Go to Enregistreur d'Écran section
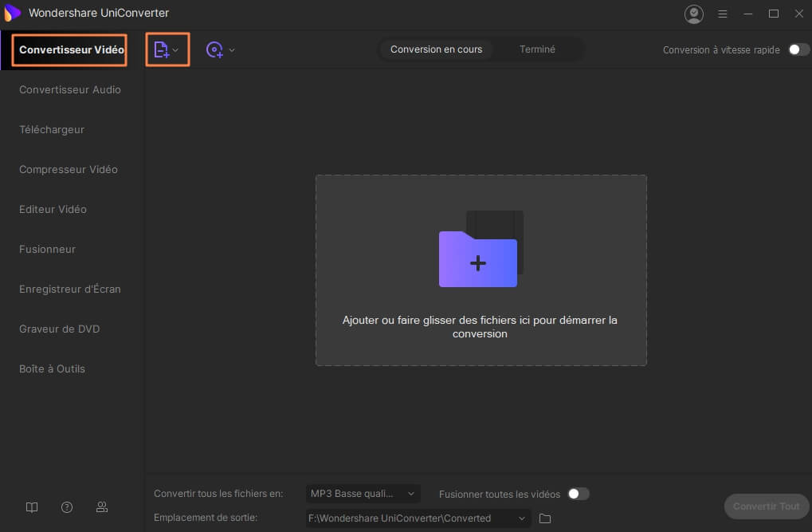The height and width of the screenshot is (532, 812). click(x=70, y=289)
